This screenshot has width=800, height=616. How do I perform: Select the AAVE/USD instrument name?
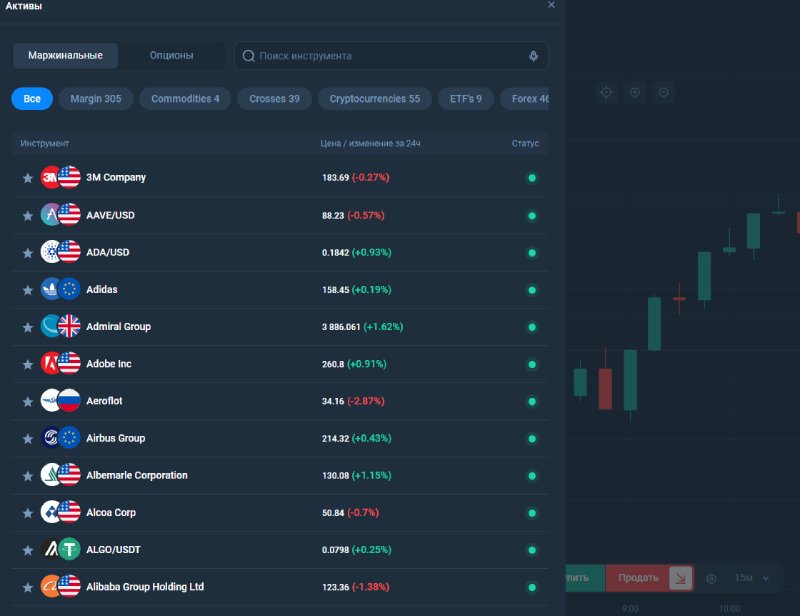coord(110,215)
